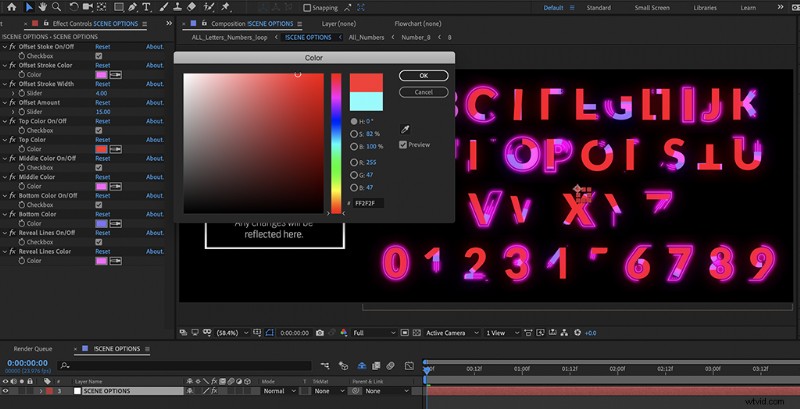Screen dimensions: 800x409
Task: Select the Clone Stamp tool
Action: pyautogui.click(x=178, y=7)
